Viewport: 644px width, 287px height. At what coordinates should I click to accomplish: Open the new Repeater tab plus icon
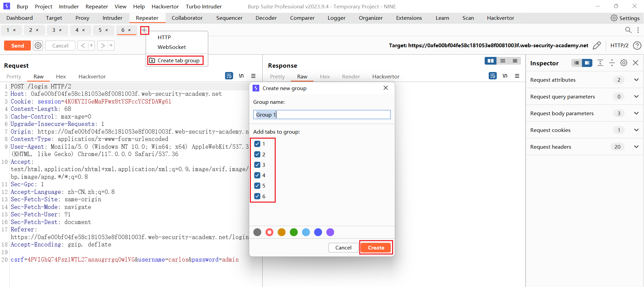pos(144,30)
